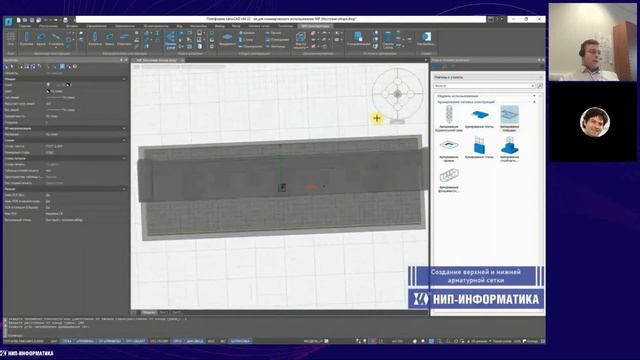Click the open file icon in quick access toolbar
The image size is (640, 360).
tap(25, 20)
